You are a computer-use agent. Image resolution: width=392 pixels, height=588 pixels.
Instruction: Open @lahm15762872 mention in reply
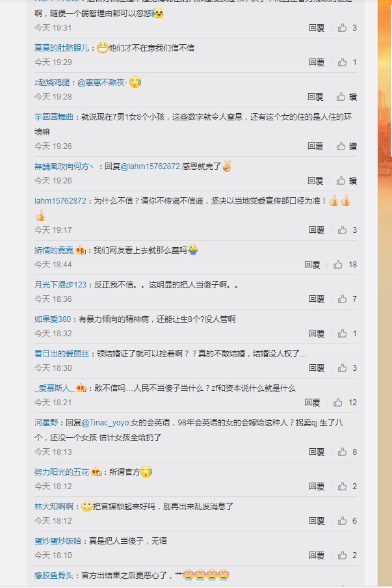150,167
